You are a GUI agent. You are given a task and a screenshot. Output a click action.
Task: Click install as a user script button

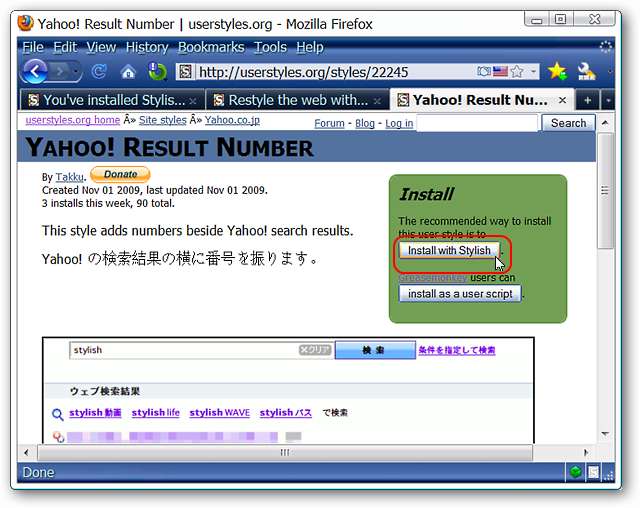pos(460,294)
